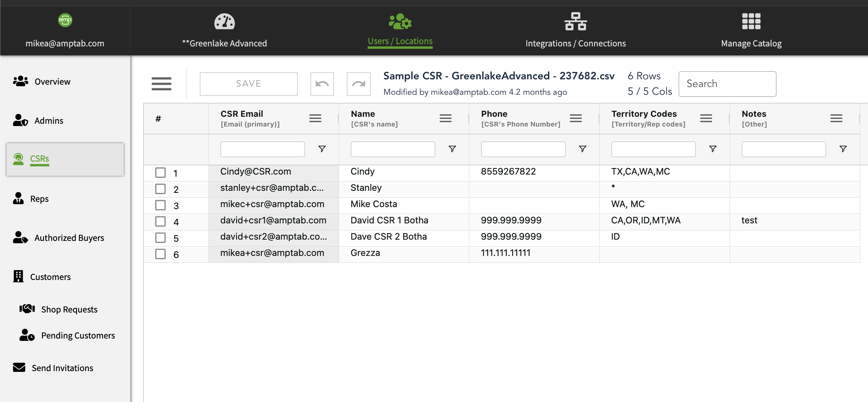868x402 pixels.
Task: Click the Admins shield-user icon
Action: 20,120
